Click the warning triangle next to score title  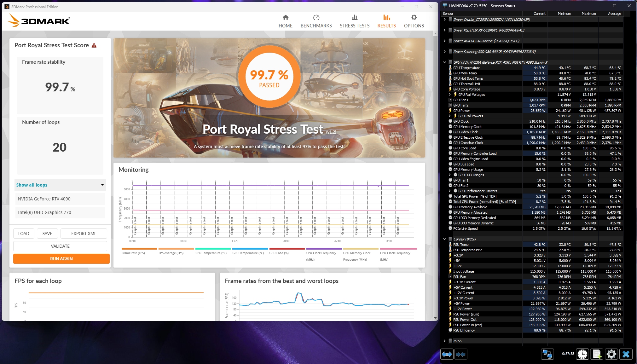[94, 45]
